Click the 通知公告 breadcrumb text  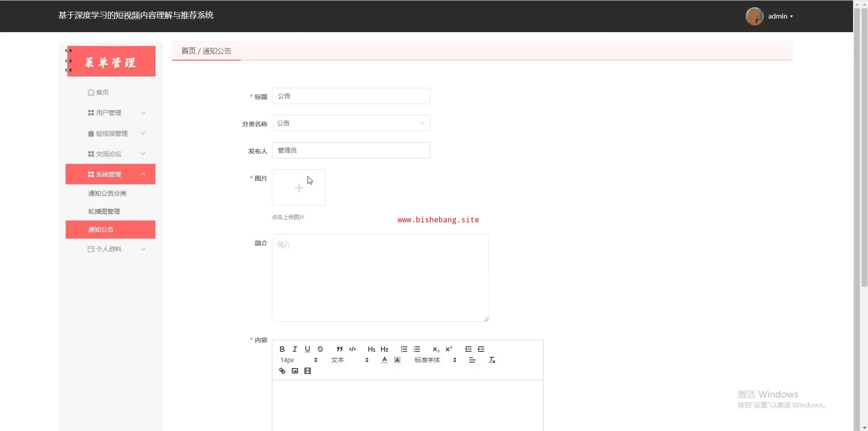[x=217, y=51]
